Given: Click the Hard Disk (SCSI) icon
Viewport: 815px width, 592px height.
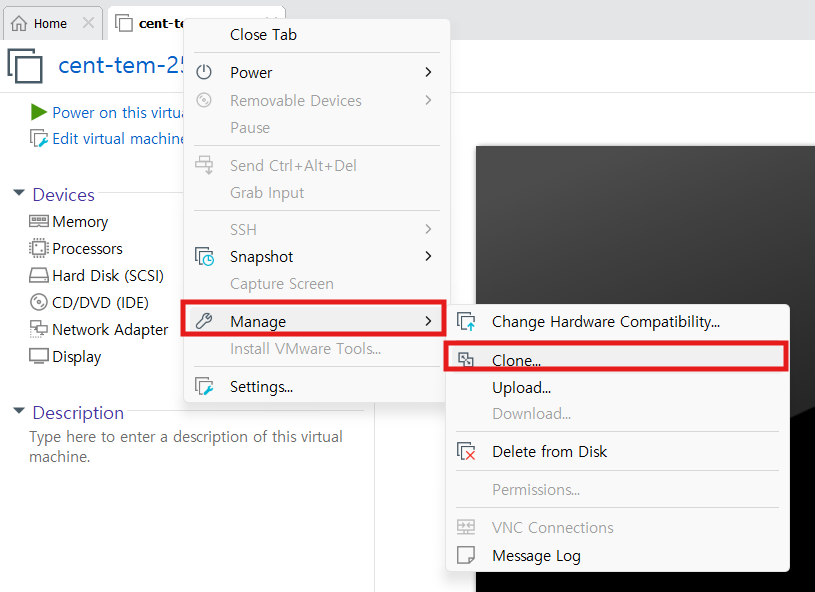Looking at the screenshot, I should (x=39, y=275).
